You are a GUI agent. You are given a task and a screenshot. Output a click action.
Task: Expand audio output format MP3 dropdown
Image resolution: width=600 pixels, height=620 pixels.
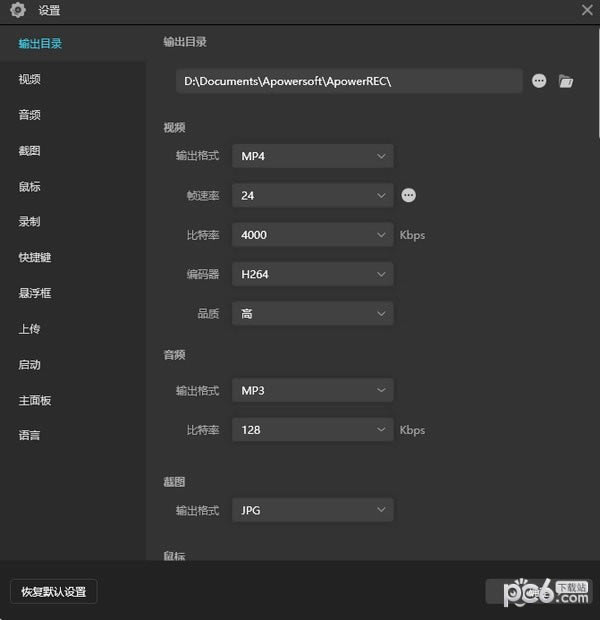coord(312,390)
